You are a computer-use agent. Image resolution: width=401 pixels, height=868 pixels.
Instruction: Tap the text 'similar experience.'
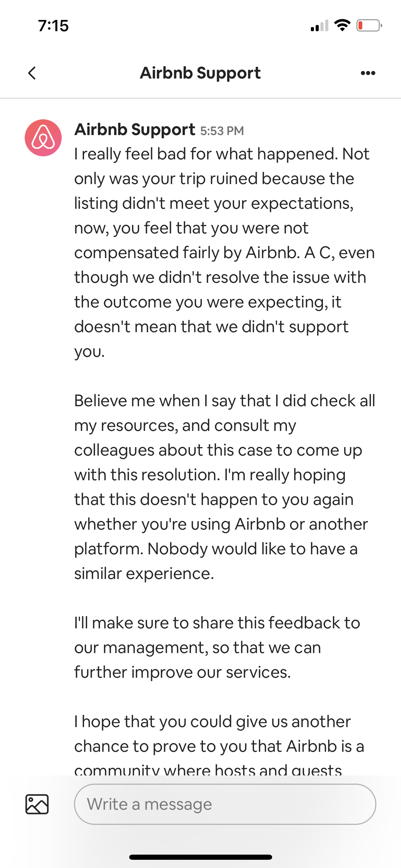coord(144,573)
